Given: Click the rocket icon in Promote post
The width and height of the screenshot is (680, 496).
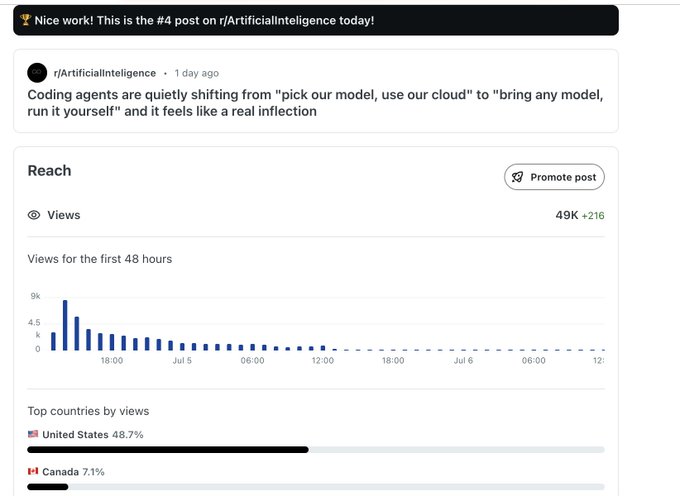Looking at the screenshot, I should [x=517, y=177].
